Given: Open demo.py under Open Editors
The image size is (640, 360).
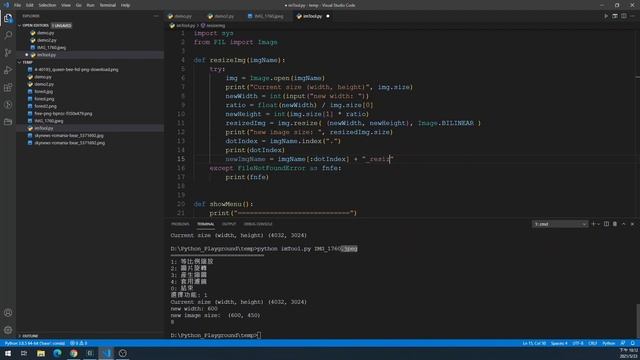Looking at the screenshot, I should point(45,33).
